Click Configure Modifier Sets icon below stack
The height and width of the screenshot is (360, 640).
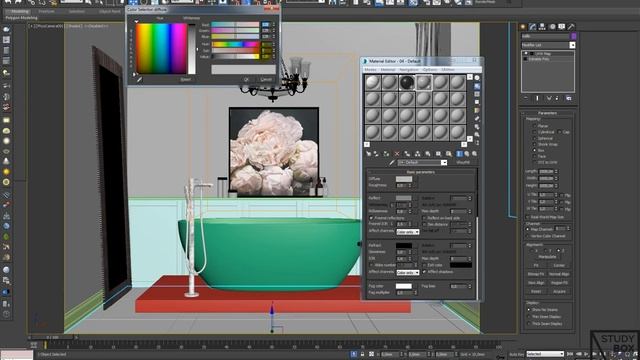[569, 98]
